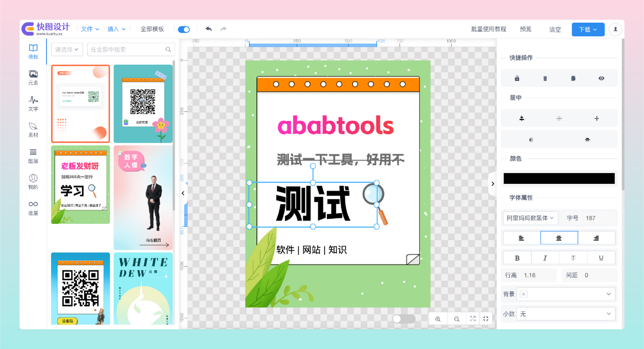Toggle bold text formatting

(x=517, y=258)
